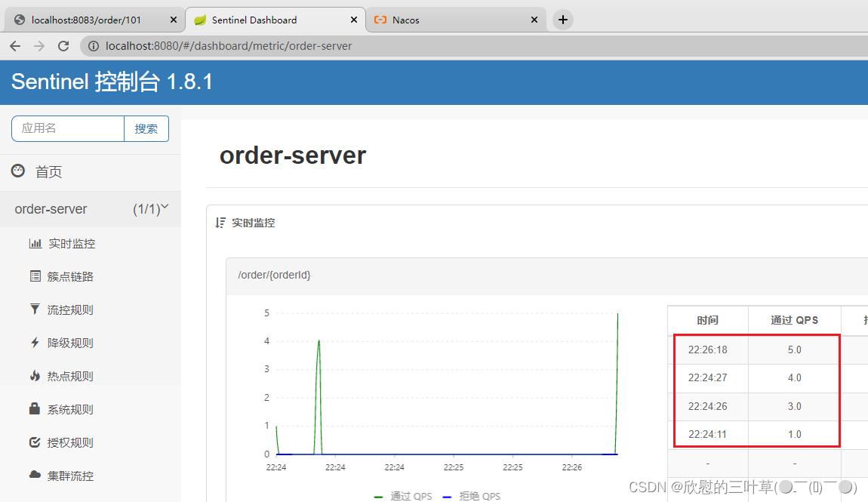Click the 时间 column header
Screen dimensions: 868x502
[708, 320]
